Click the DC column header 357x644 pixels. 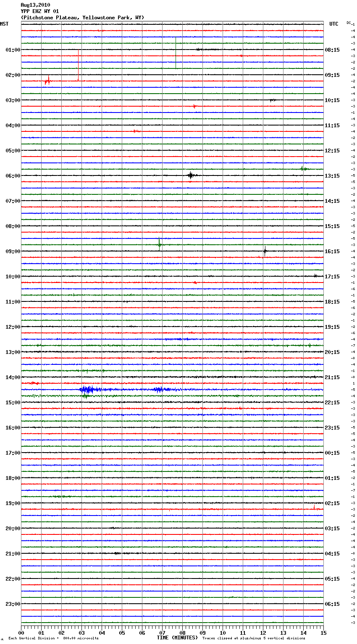(x=349, y=23)
